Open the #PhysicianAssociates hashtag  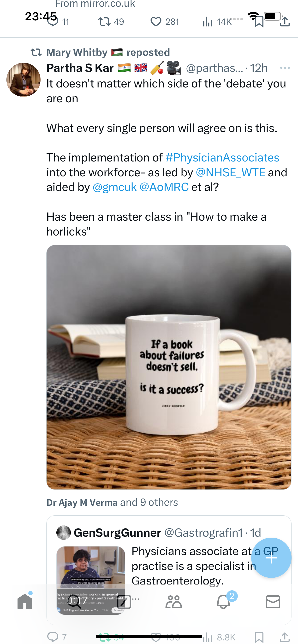222,158
